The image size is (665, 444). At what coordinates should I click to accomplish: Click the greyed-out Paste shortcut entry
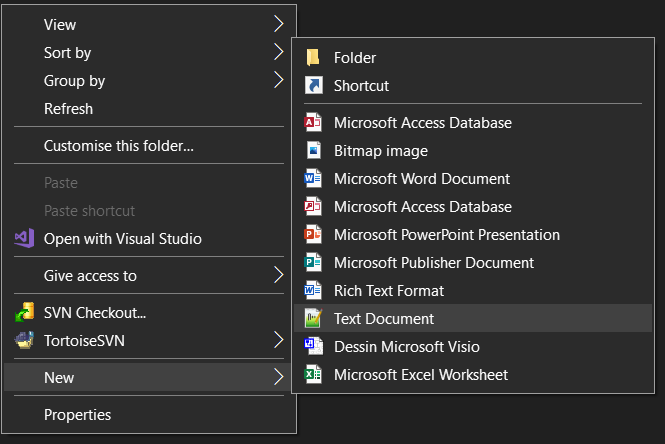[x=149, y=210]
